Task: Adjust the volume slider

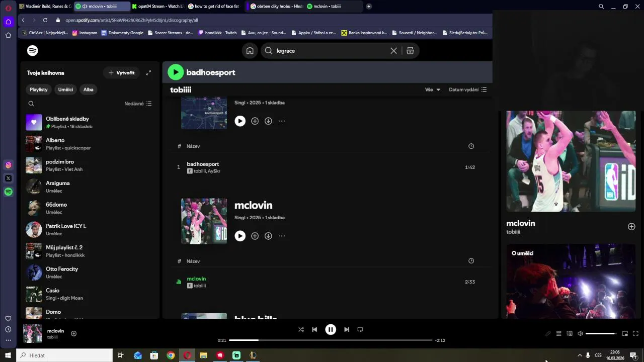Action: (601, 333)
